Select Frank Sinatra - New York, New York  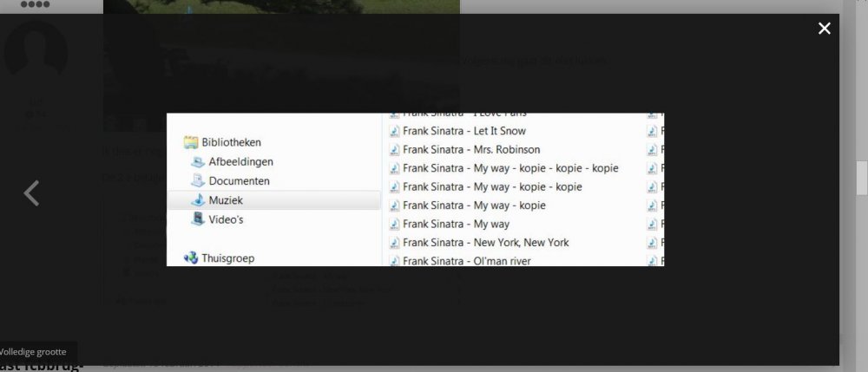coord(485,242)
